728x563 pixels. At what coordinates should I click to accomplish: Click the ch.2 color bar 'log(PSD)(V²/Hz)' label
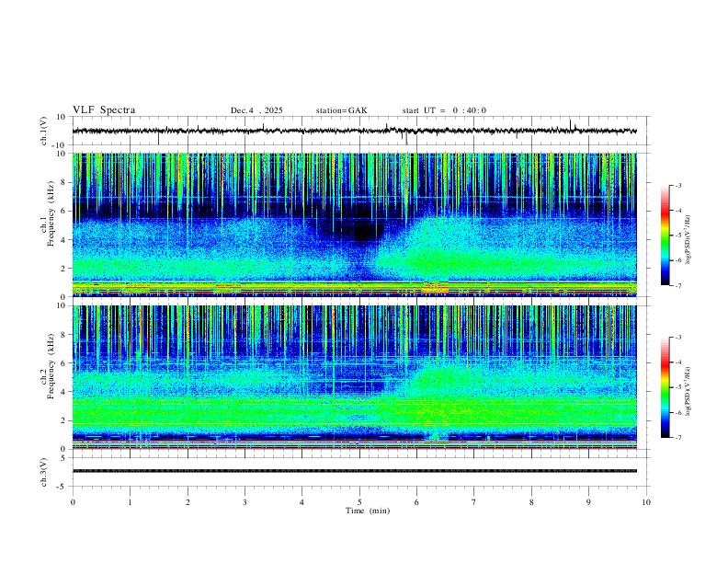[688, 392]
